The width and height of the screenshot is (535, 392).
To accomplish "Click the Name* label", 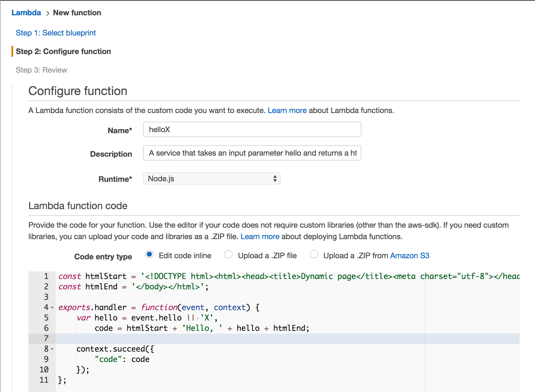I will pyautogui.click(x=120, y=131).
